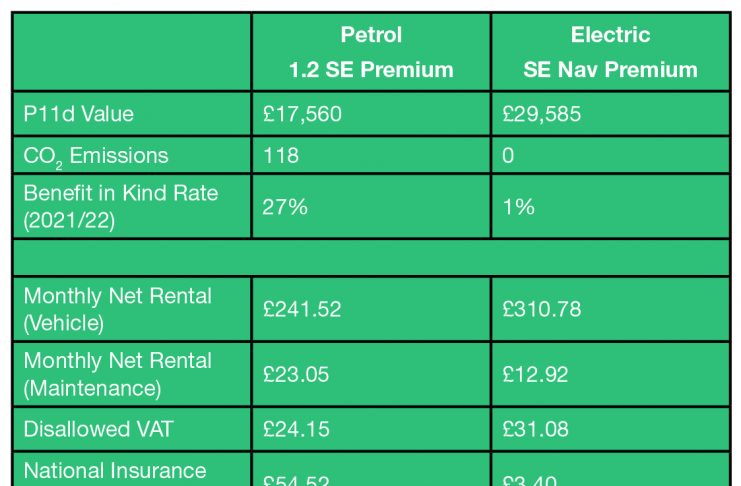Select the Benefit in Kind Rate label

point(120,206)
